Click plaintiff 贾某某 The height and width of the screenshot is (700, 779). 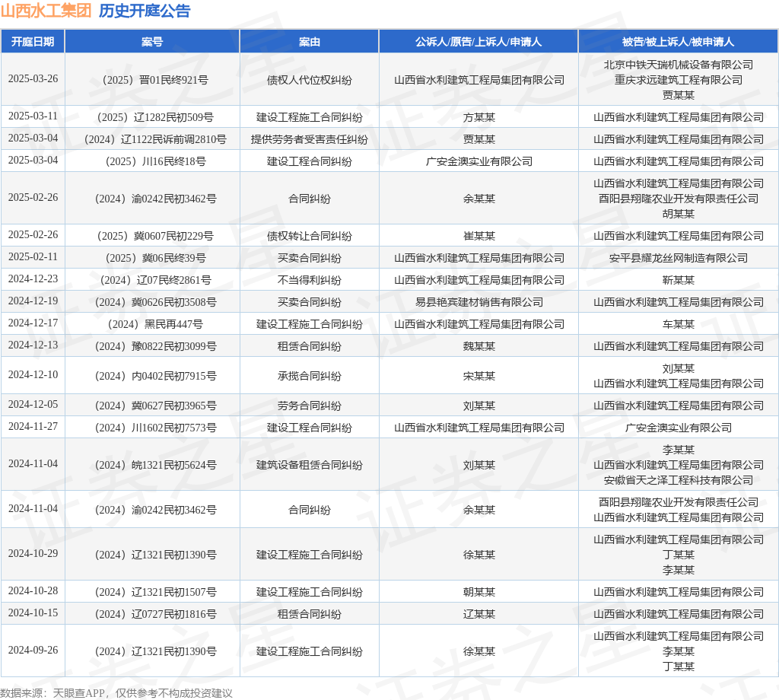479,139
